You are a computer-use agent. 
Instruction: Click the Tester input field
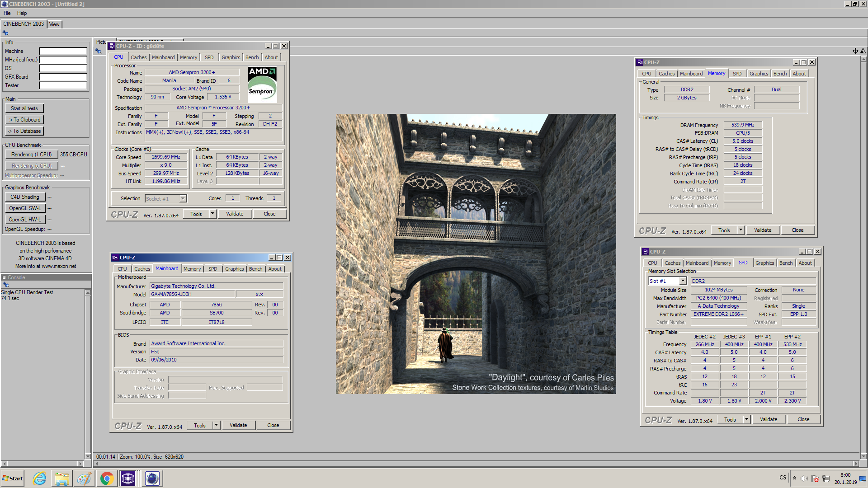click(63, 85)
